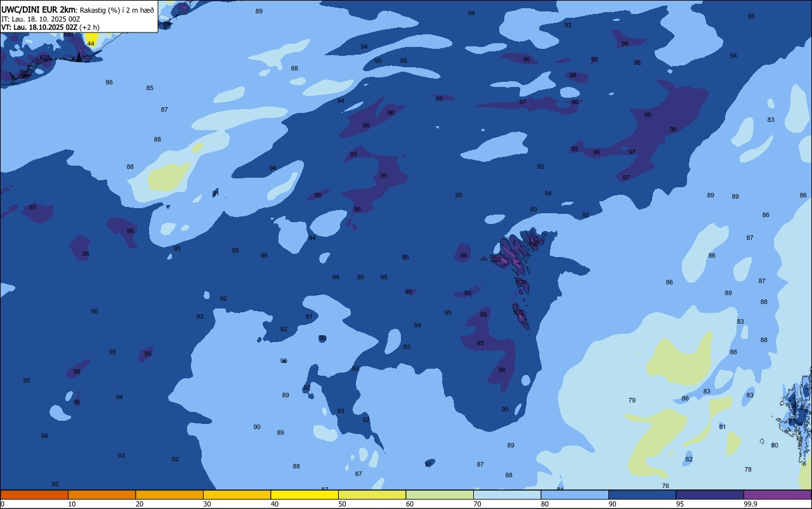The image size is (812, 509).
Task: Click the 70–80 pale blue legend swatch
Action: pos(507,494)
